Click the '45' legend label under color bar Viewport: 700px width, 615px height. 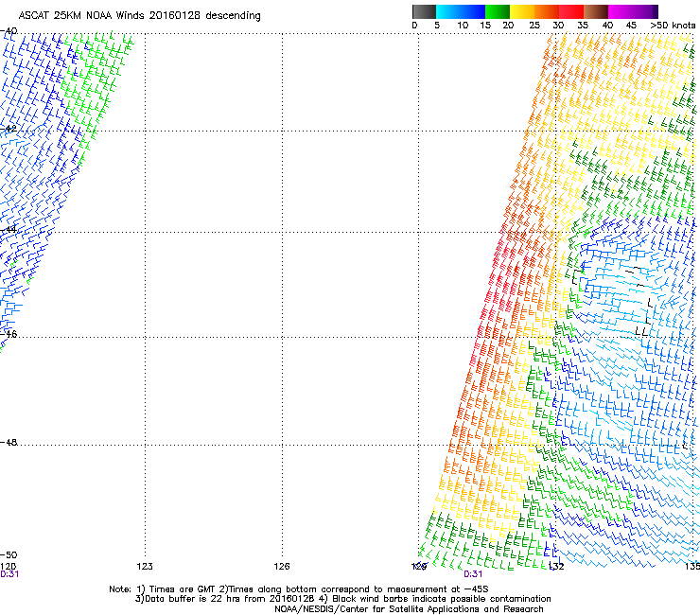pyautogui.click(x=631, y=26)
